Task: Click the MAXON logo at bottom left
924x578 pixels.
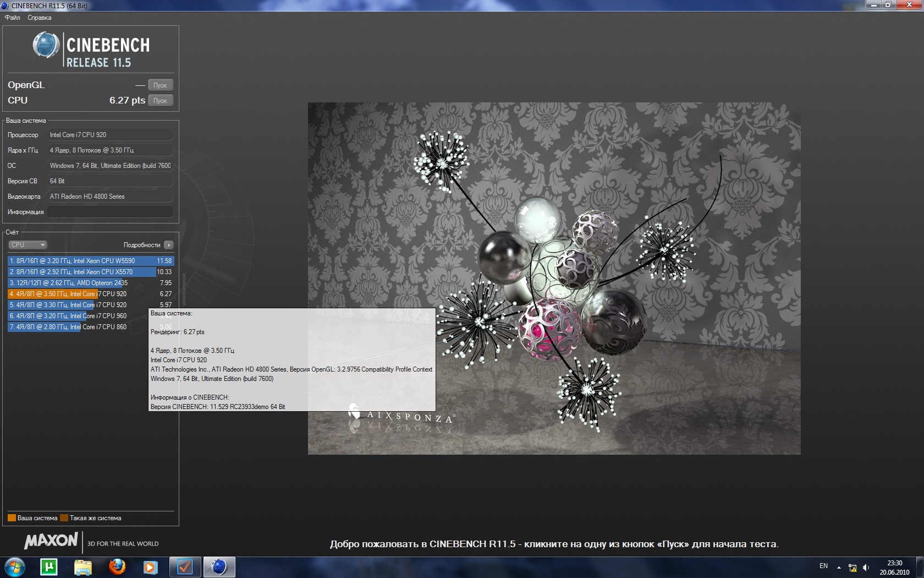Action: [x=51, y=541]
